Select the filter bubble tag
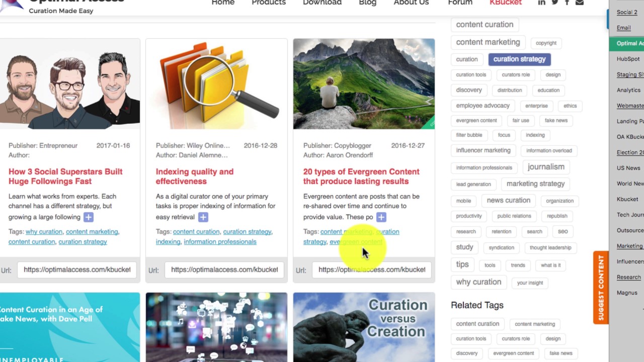644x362 pixels. 469,135
